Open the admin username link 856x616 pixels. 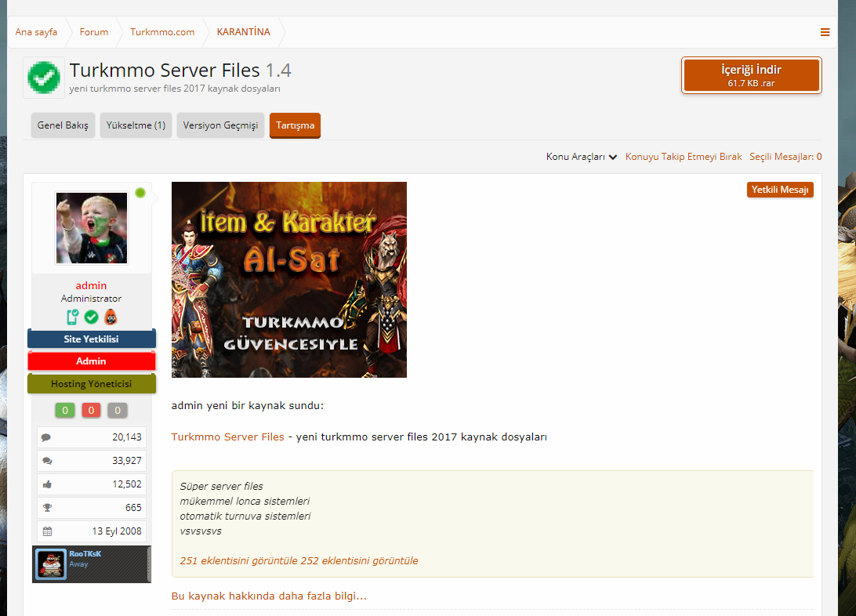coord(91,285)
